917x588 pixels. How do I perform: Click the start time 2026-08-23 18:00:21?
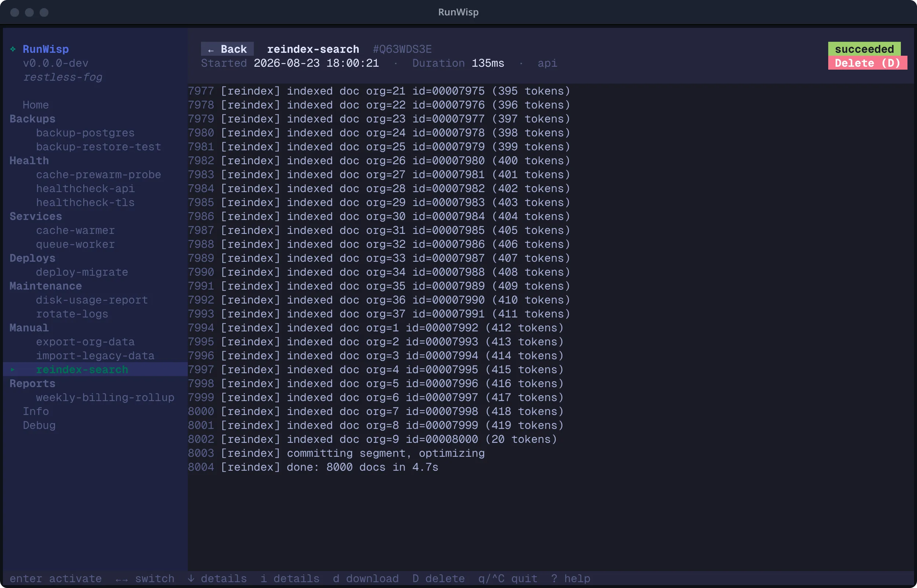tap(316, 63)
